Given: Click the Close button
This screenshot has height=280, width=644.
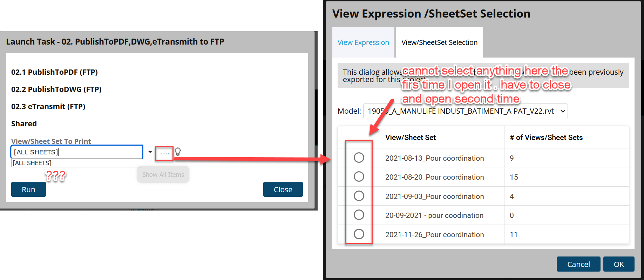Looking at the screenshot, I should click(x=283, y=189).
